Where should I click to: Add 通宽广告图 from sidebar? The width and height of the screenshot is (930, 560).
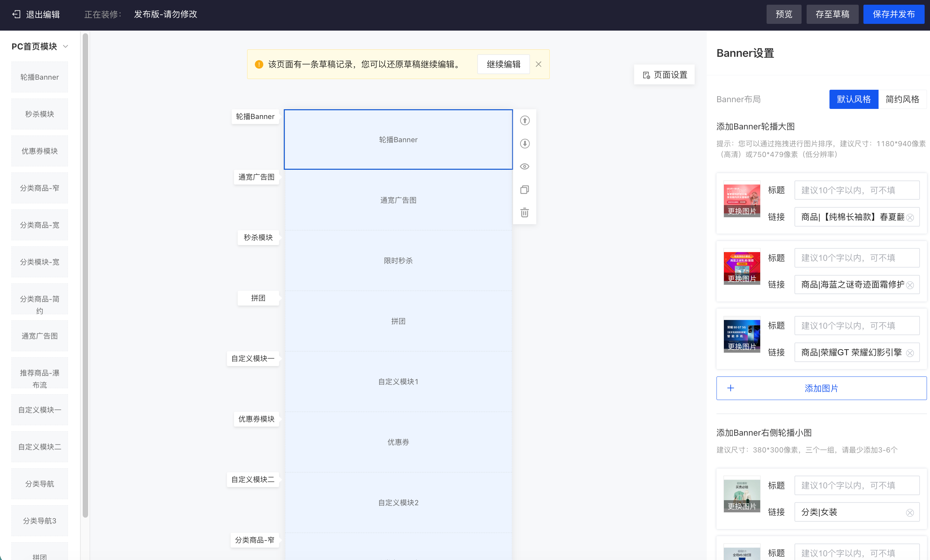[40, 336]
